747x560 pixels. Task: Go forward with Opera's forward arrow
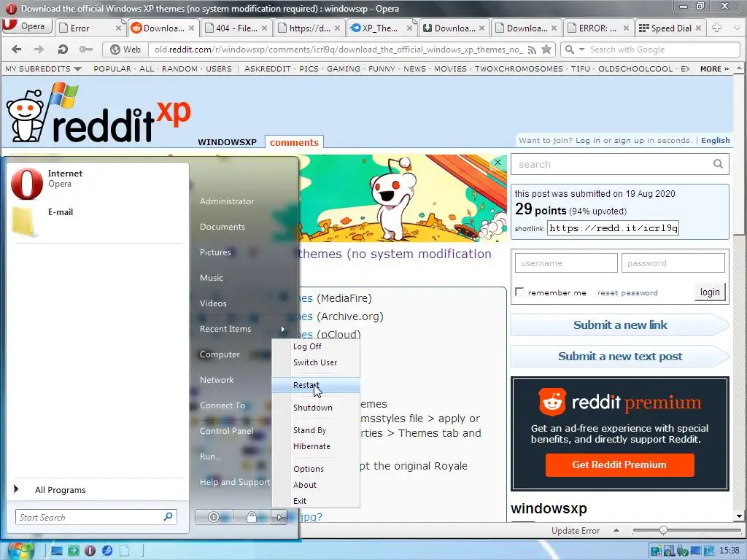click(x=39, y=49)
